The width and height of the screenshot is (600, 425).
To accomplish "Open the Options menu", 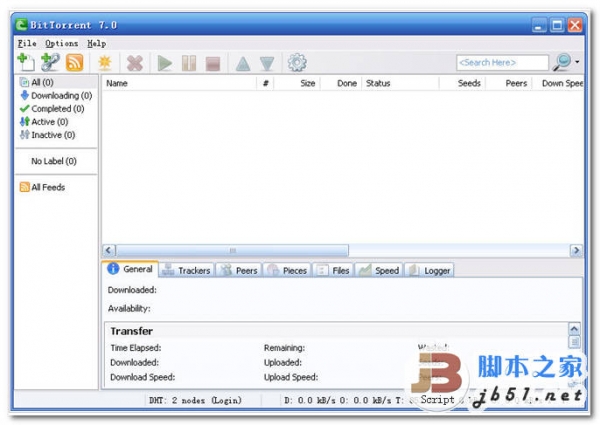I will (x=62, y=43).
